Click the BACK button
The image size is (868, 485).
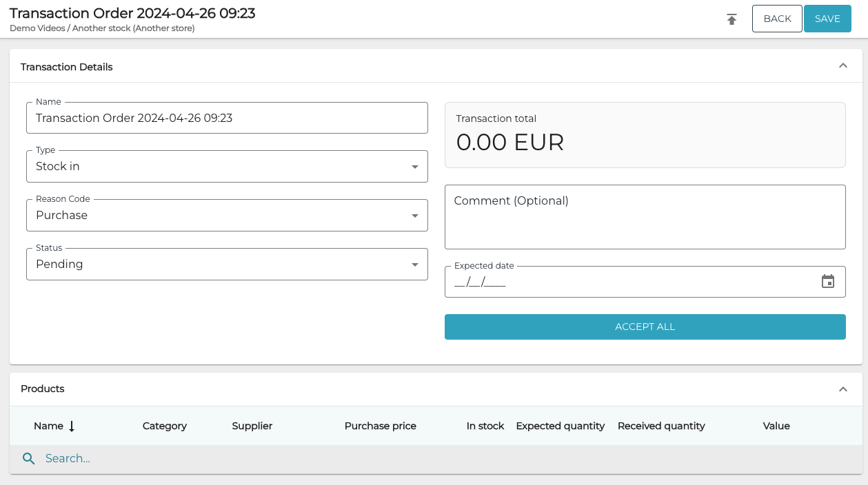click(x=777, y=19)
